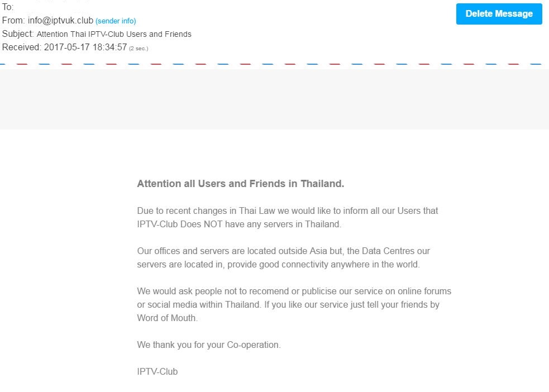The height and width of the screenshot is (392, 549).
Task: Click the We thank you for Co-operation line
Action: 209,345
